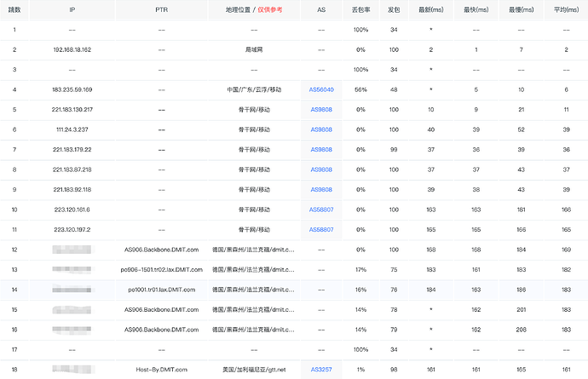
Task: Open AS9808 link in the 221.183.87.218 row
Action: point(321,169)
